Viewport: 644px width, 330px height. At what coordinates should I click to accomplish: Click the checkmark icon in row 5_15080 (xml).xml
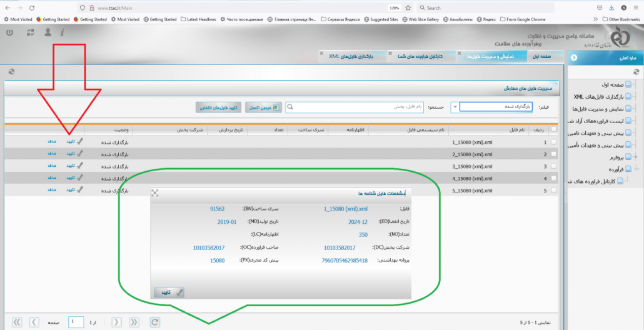80,189
